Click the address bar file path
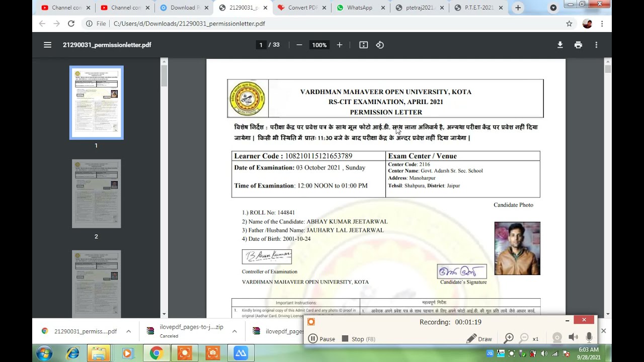The height and width of the screenshot is (362, 644). [189, 24]
